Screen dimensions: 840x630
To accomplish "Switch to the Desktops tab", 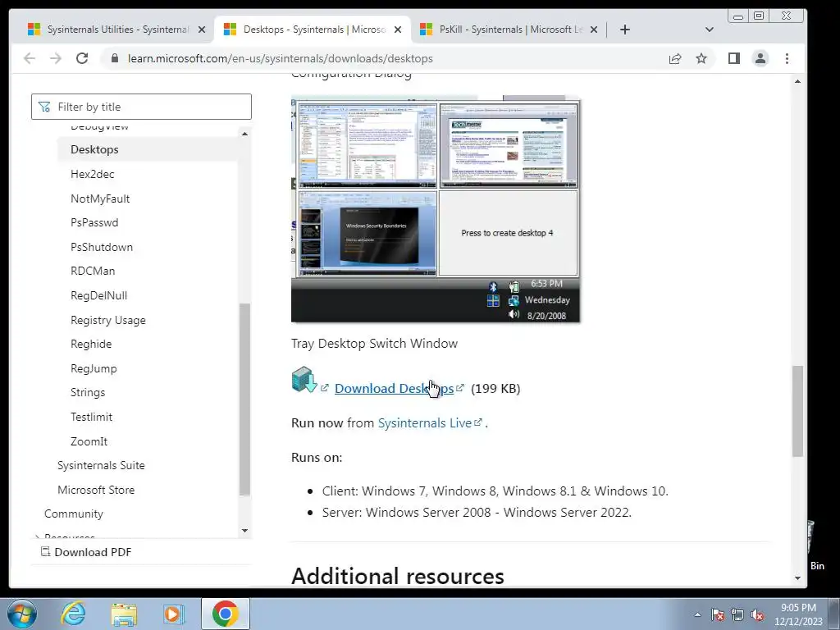I will click(313, 30).
